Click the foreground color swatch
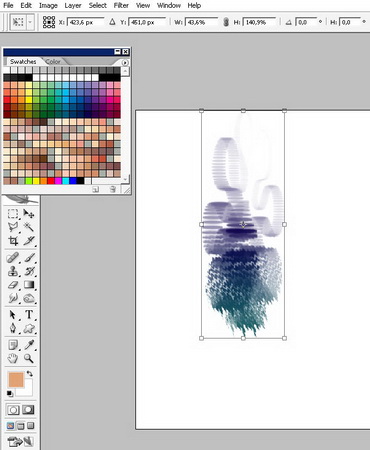Image resolution: width=370 pixels, height=450 pixels. coord(16,380)
